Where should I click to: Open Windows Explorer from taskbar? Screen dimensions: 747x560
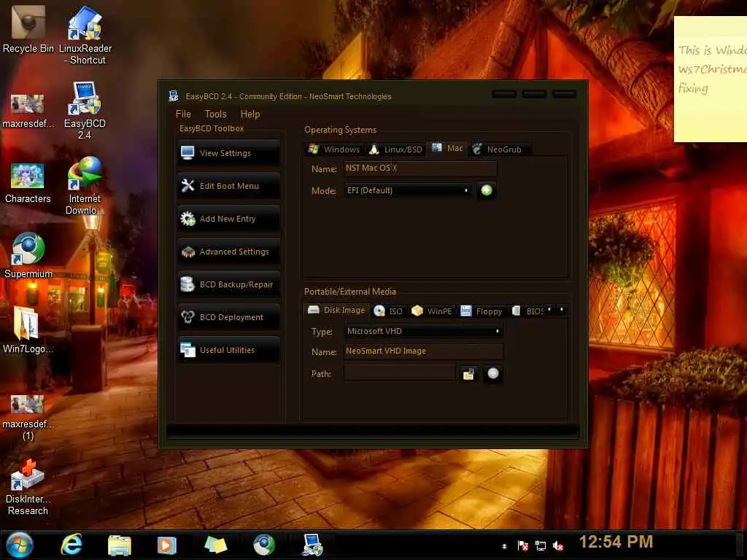pyautogui.click(x=119, y=545)
